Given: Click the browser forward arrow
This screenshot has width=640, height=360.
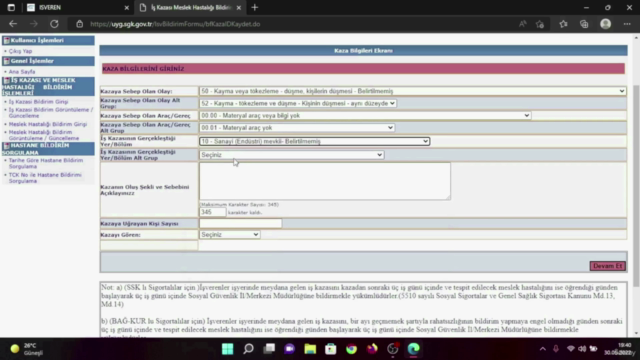Looking at the screenshot, I should (x=33, y=24).
